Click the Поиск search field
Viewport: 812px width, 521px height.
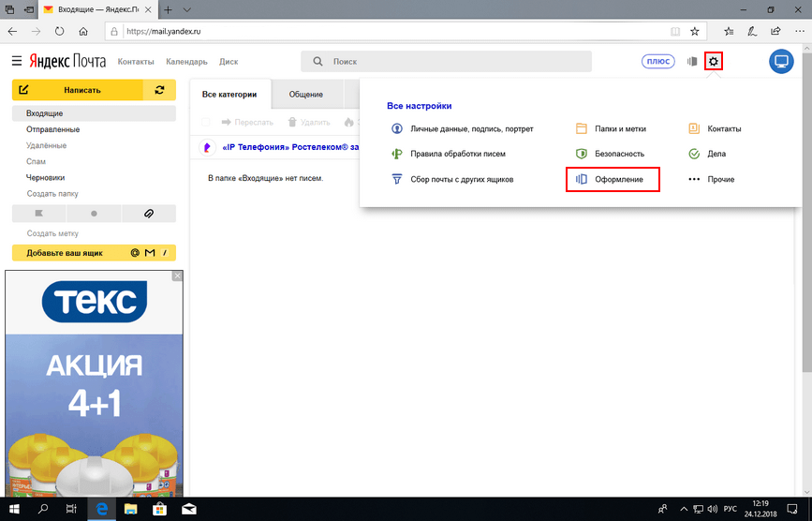[446, 62]
